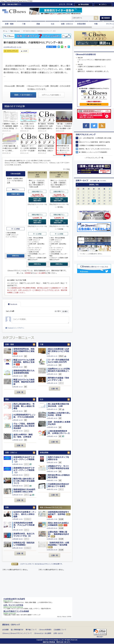Select the facebook comments tab

(x=13, y=304)
